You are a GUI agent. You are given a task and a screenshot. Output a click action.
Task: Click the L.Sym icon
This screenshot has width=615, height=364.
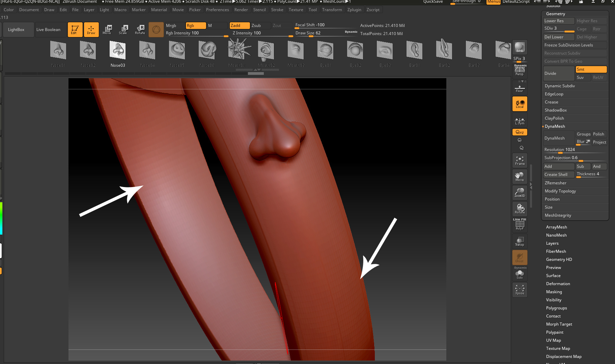(x=520, y=120)
